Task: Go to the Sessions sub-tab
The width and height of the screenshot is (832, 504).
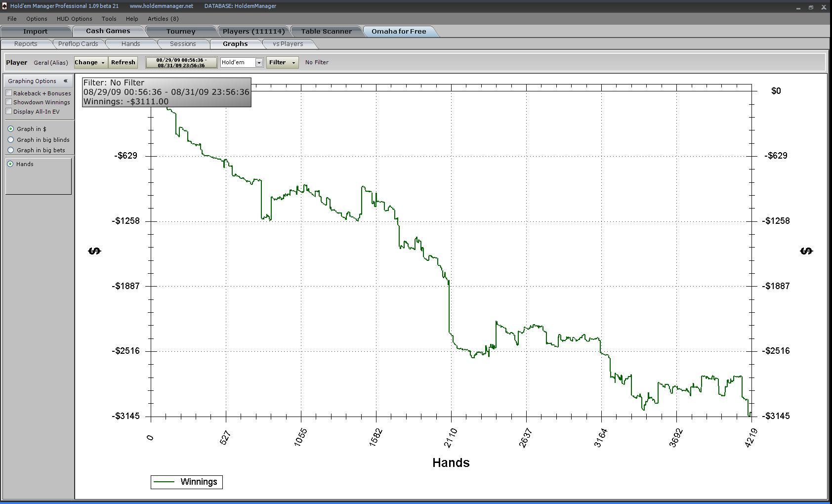Action: pos(183,43)
